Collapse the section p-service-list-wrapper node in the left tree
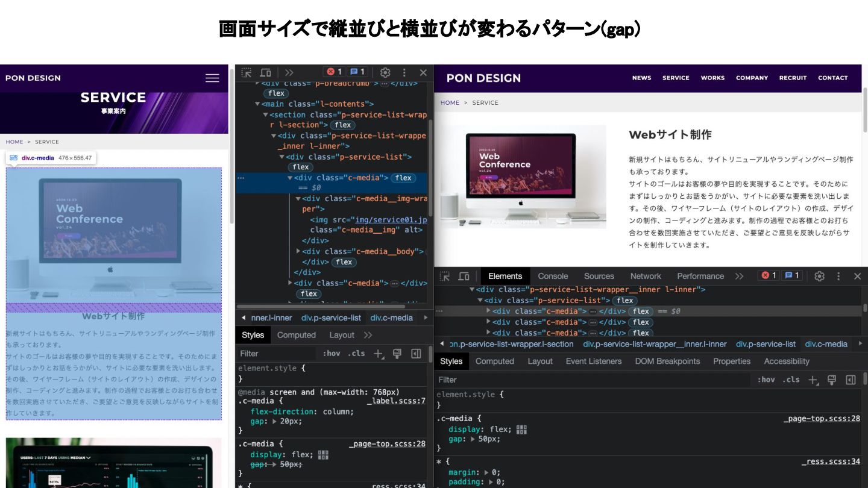868x488 pixels. 265,114
